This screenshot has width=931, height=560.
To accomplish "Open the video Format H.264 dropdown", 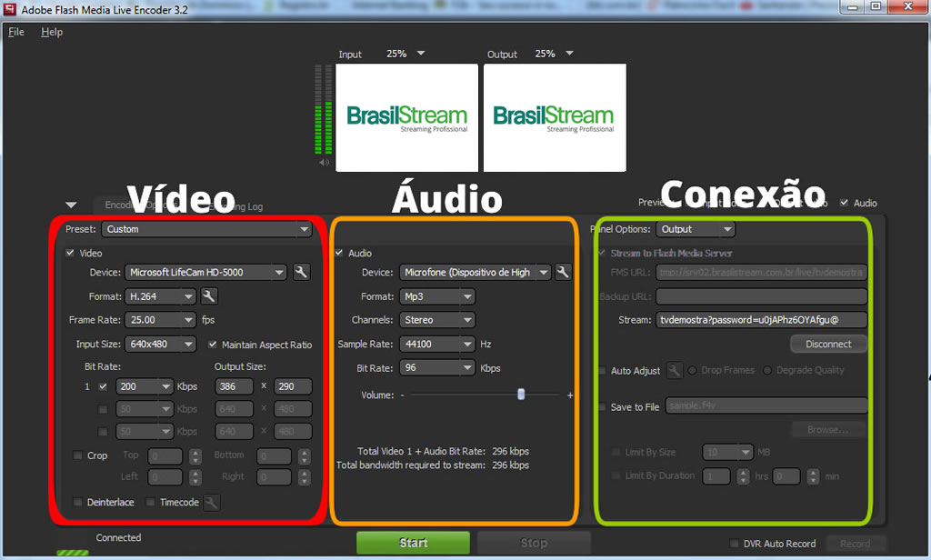I will point(160,295).
